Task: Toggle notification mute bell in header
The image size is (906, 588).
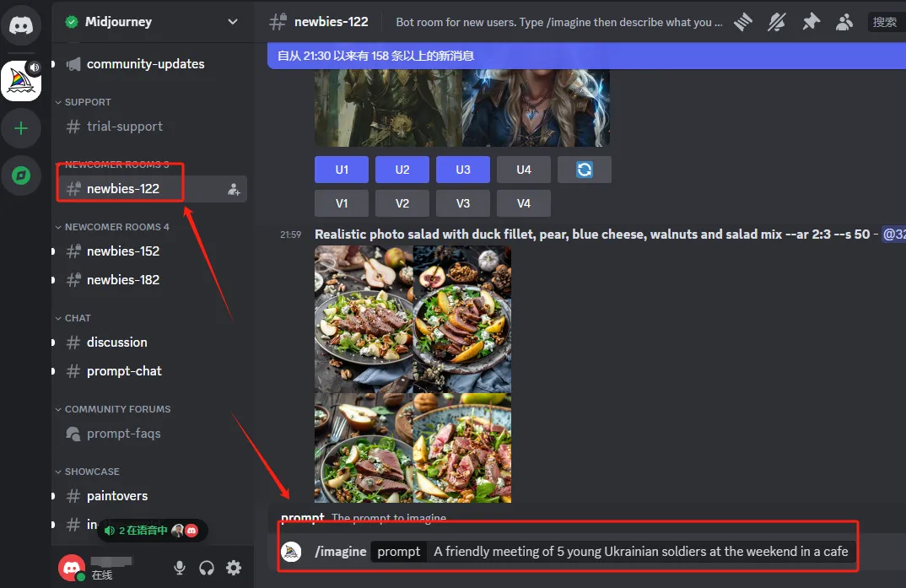Action: coord(777,22)
